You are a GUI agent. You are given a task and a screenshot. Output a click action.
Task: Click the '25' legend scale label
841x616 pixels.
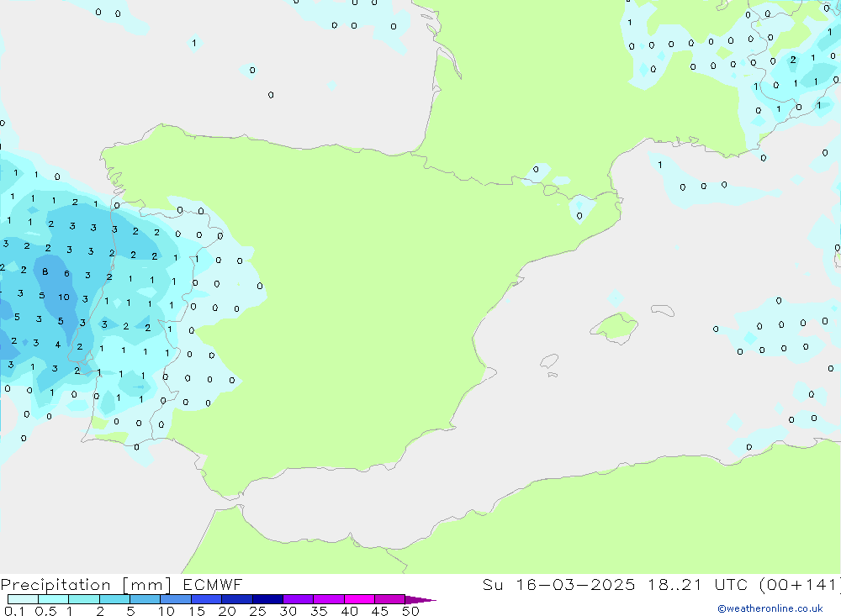tap(258, 611)
